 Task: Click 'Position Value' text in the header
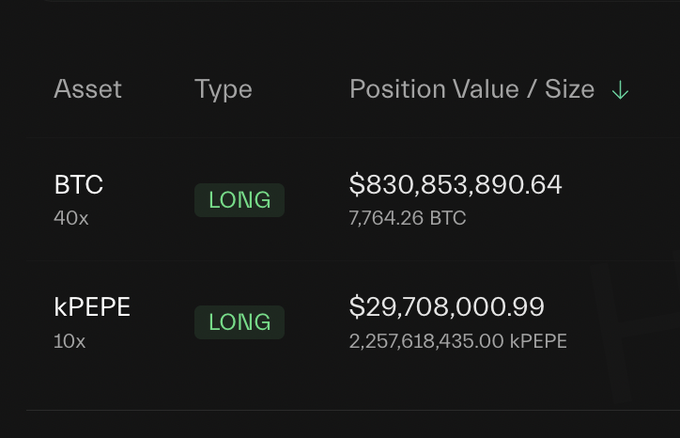tap(432, 89)
